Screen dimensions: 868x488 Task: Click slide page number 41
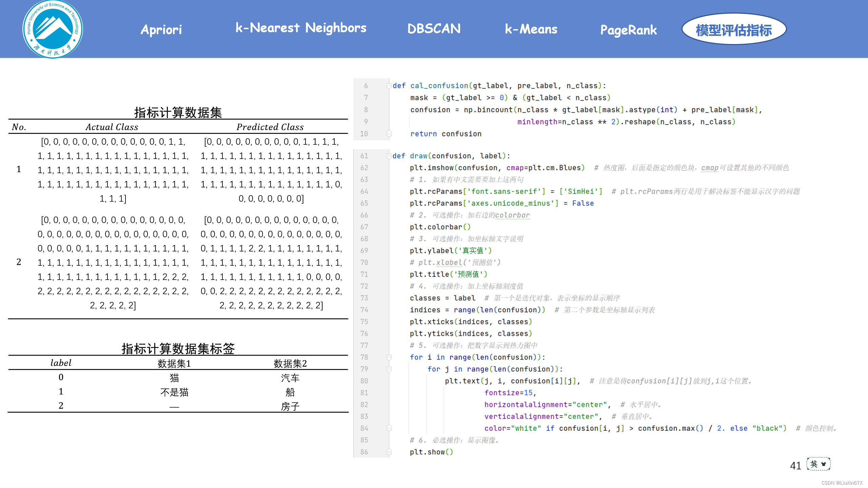coord(795,466)
